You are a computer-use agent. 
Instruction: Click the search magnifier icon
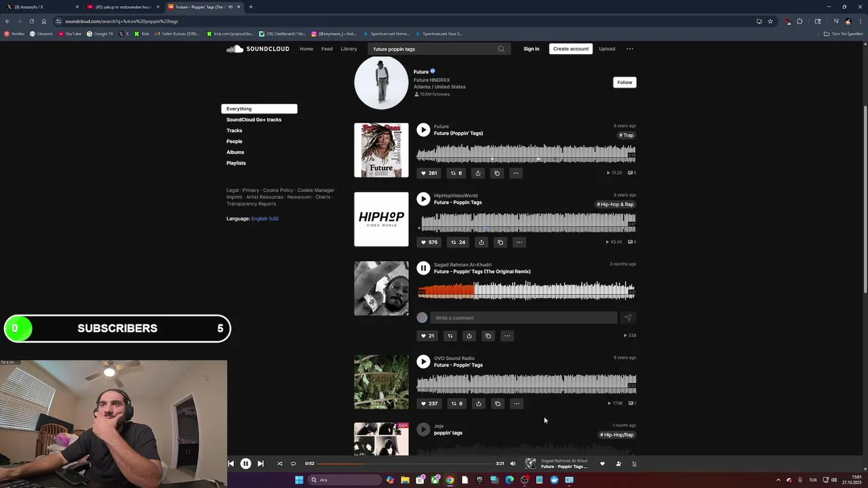(x=501, y=49)
